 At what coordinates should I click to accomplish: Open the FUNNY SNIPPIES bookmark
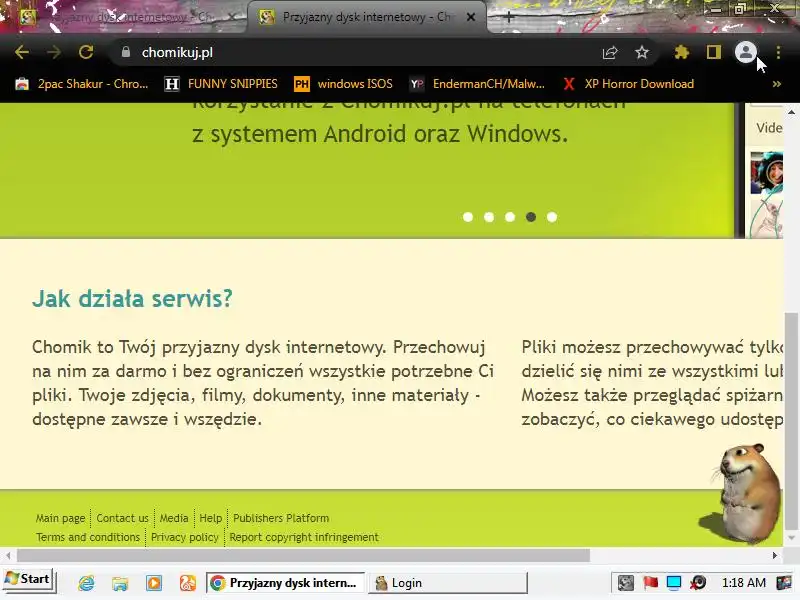[221, 84]
